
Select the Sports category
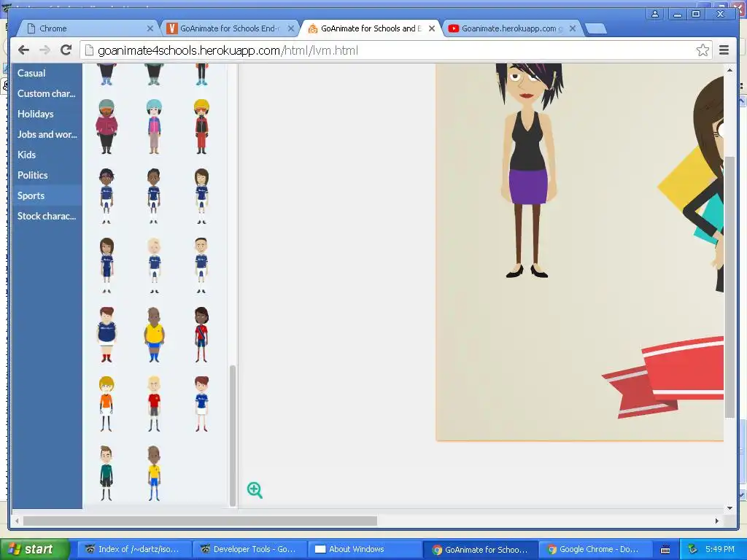point(47,195)
